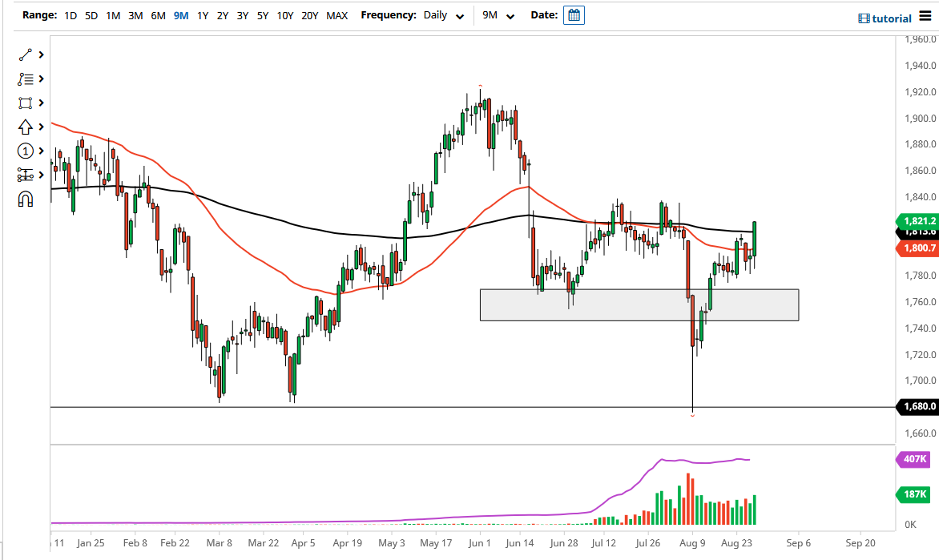939x560 pixels.
Task: Open the 9M period dropdown
Action: coord(498,15)
